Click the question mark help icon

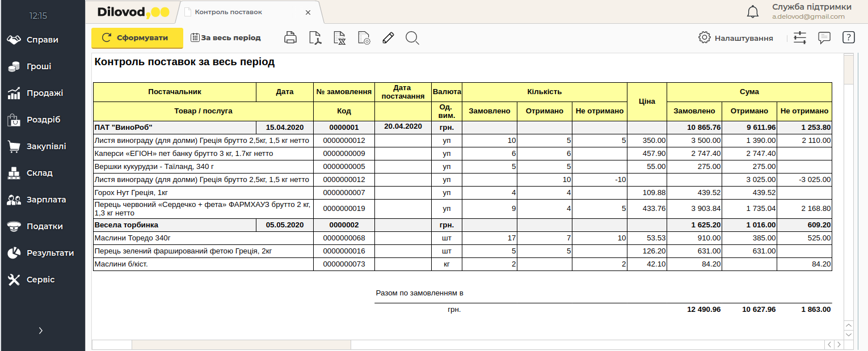848,38
